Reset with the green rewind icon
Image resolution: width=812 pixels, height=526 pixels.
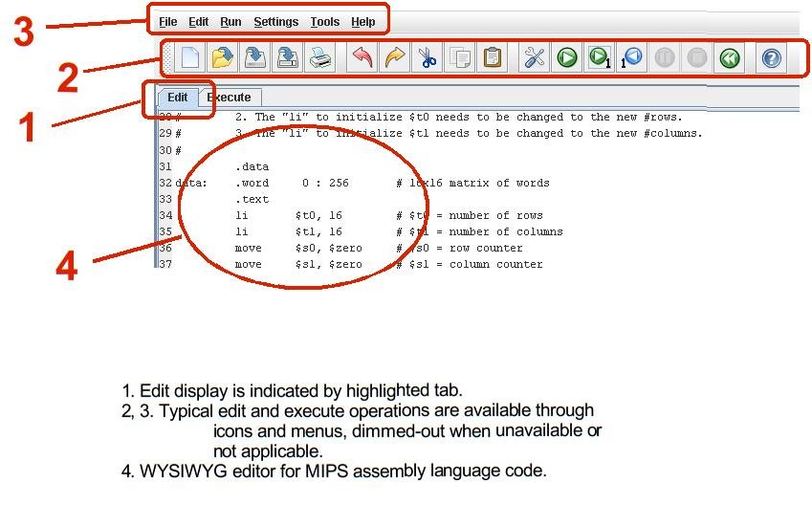click(730, 57)
